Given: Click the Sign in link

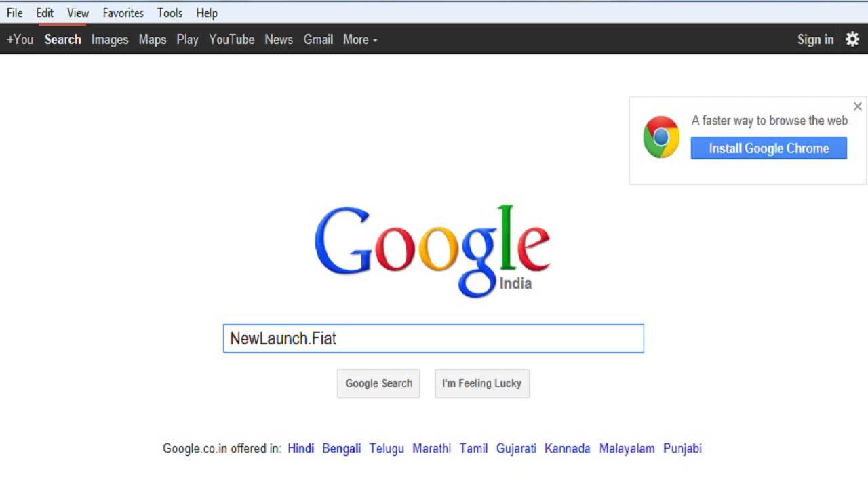Looking at the screenshot, I should tap(815, 39).
